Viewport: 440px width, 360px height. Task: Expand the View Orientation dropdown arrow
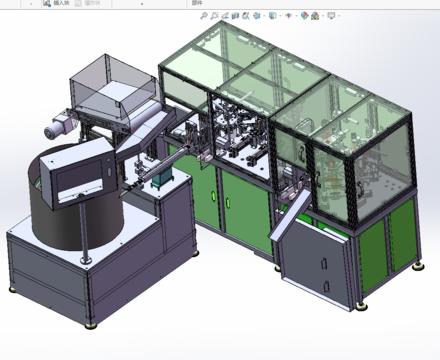tap(264, 16)
